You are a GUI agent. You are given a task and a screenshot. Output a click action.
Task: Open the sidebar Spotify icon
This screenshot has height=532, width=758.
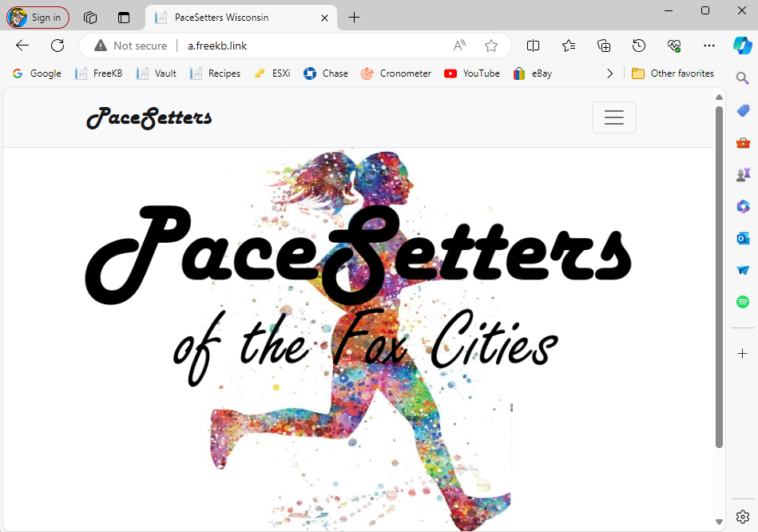(743, 302)
